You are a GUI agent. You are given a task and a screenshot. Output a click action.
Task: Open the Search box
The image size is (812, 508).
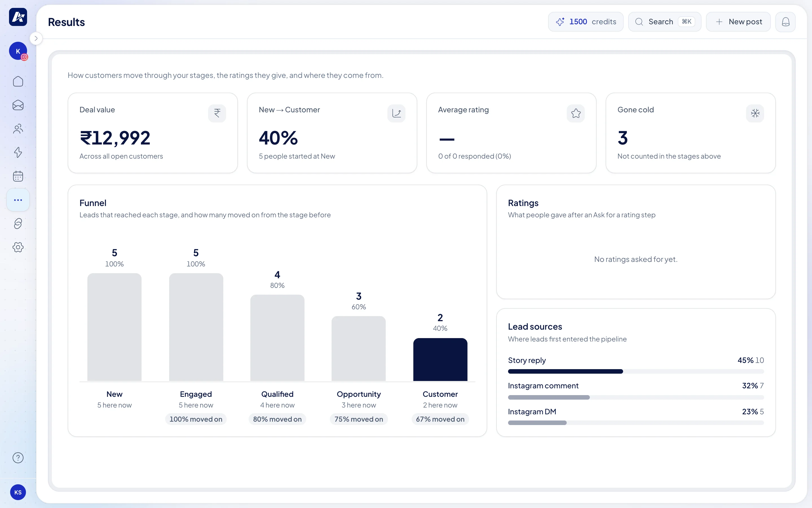click(664, 22)
